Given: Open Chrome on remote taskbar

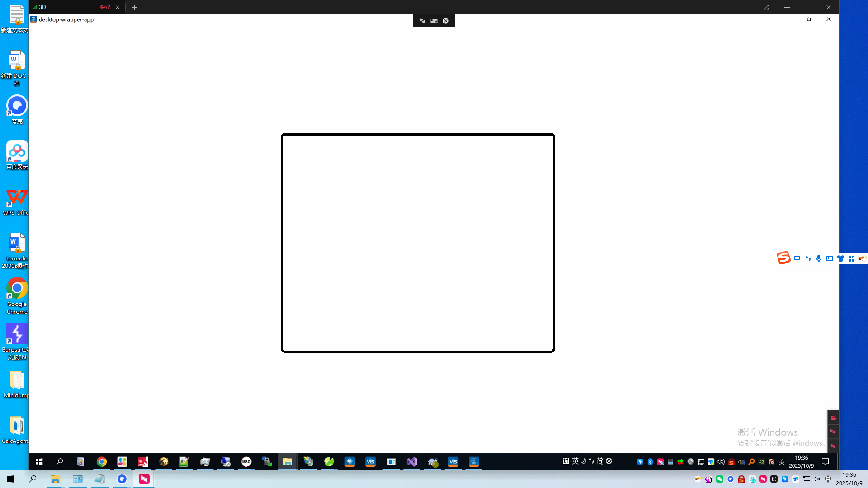Looking at the screenshot, I should [x=102, y=462].
